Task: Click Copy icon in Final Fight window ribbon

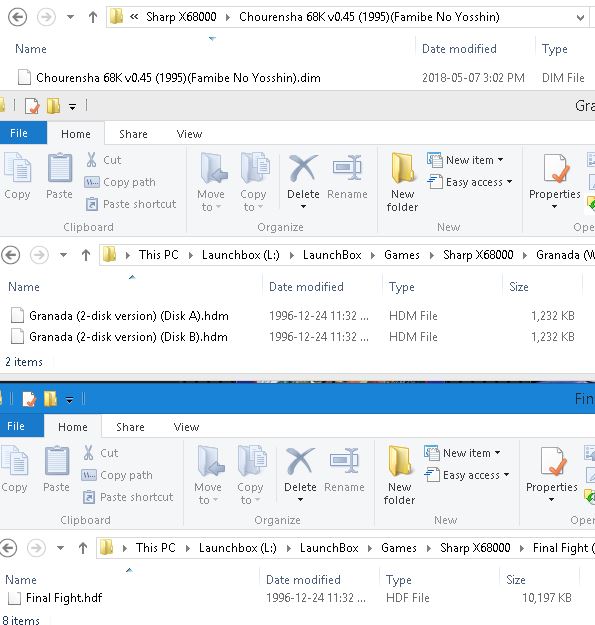Action: (x=14, y=469)
